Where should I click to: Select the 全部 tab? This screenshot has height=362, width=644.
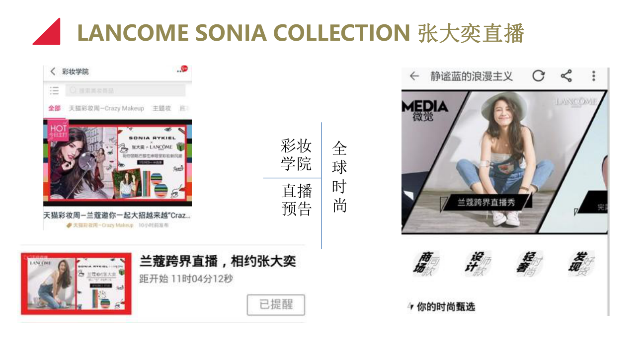click(54, 108)
